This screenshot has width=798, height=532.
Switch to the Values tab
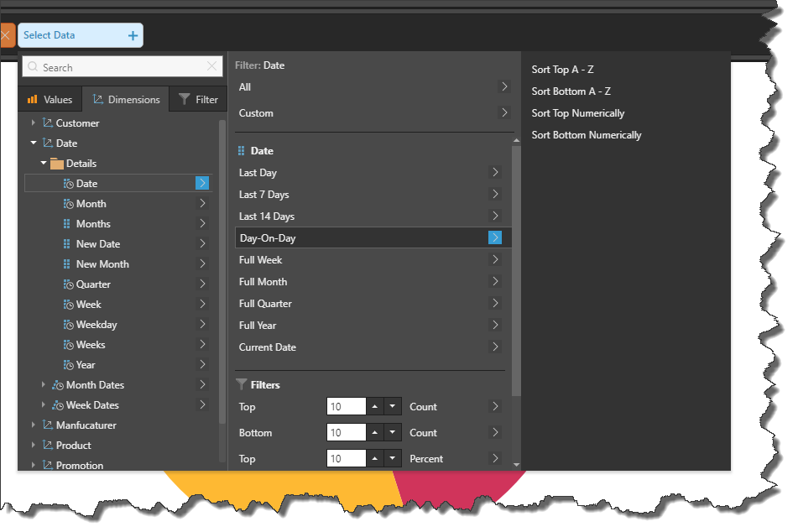tap(50, 100)
